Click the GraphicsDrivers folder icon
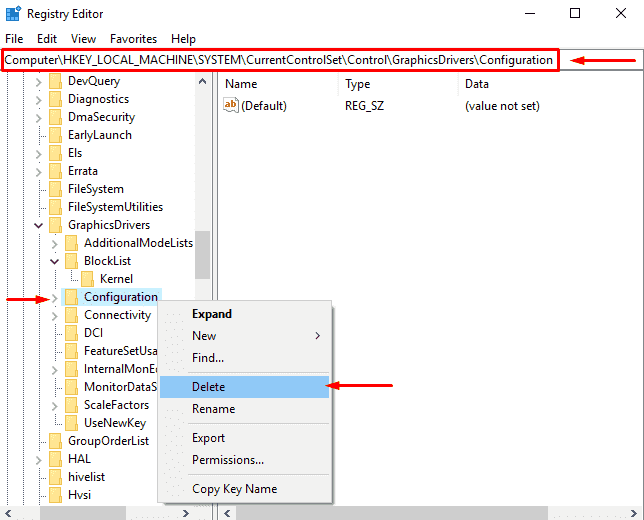Viewport: 644px width, 520px height. (55, 225)
